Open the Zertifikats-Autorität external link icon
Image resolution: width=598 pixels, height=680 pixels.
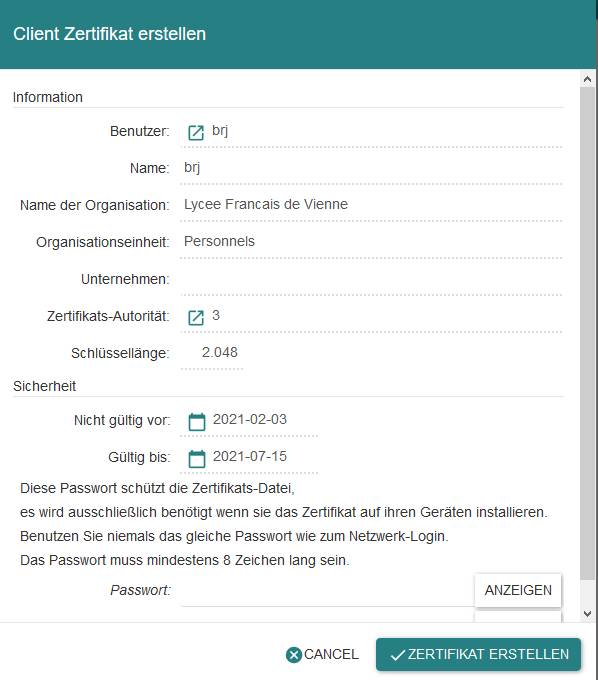[x=196, y=317]
